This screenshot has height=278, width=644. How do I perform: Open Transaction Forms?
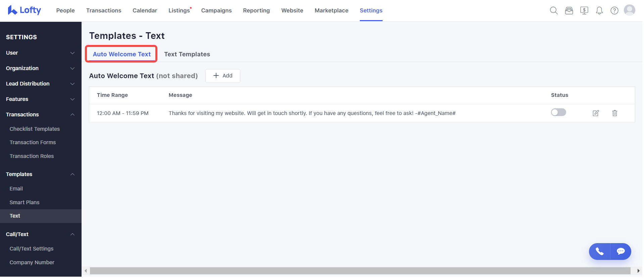(33, 143)
